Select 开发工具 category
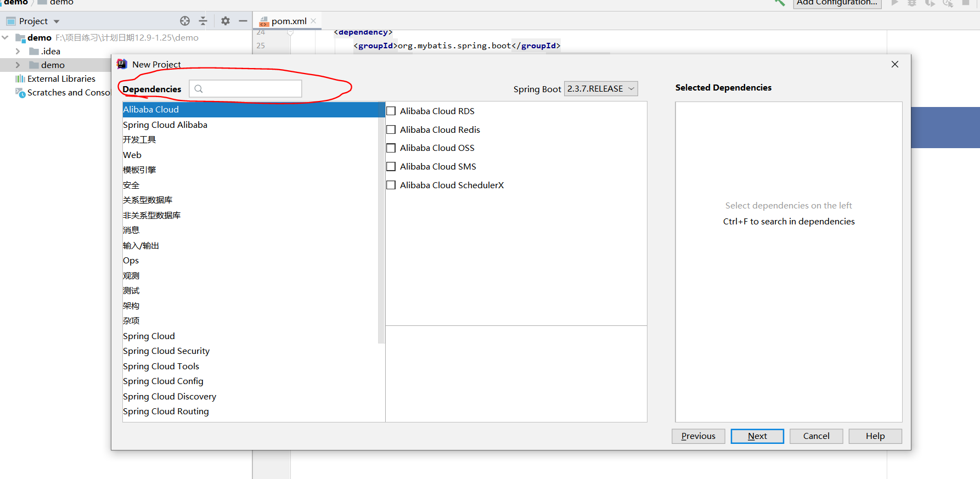 click(250, 140)
